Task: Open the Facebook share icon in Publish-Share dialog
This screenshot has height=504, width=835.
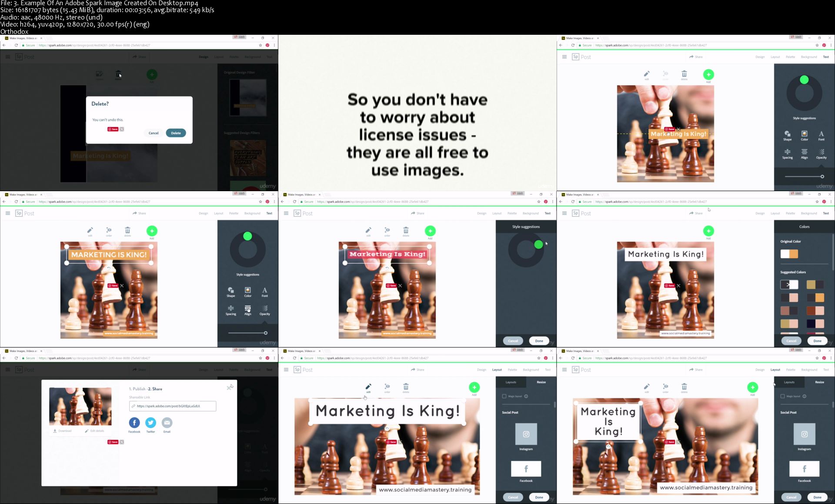Action: (x=134, y=422)
